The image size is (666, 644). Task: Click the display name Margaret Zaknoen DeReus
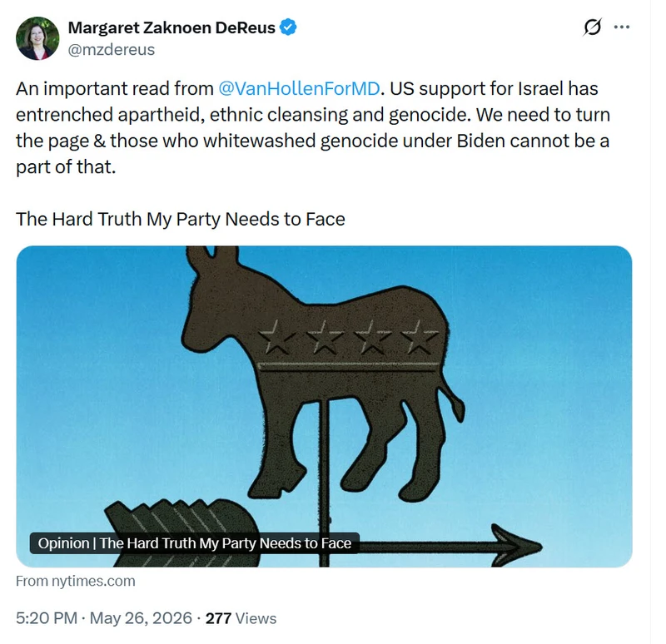click(x=171, y=27)
